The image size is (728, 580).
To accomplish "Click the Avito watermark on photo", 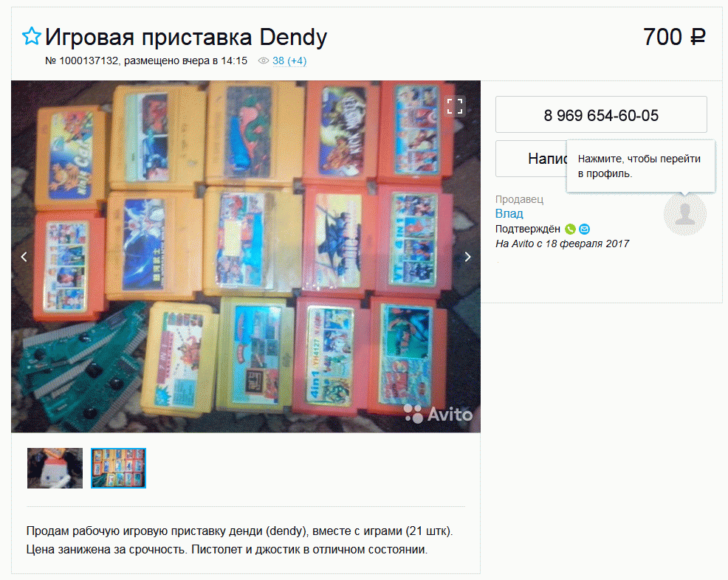I will (439, 414).
